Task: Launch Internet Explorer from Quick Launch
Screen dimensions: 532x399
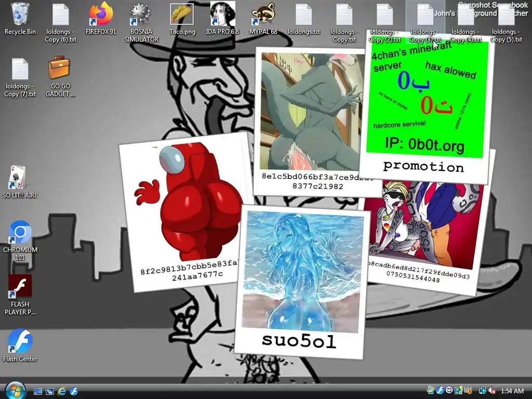Action: pos(62,391)
